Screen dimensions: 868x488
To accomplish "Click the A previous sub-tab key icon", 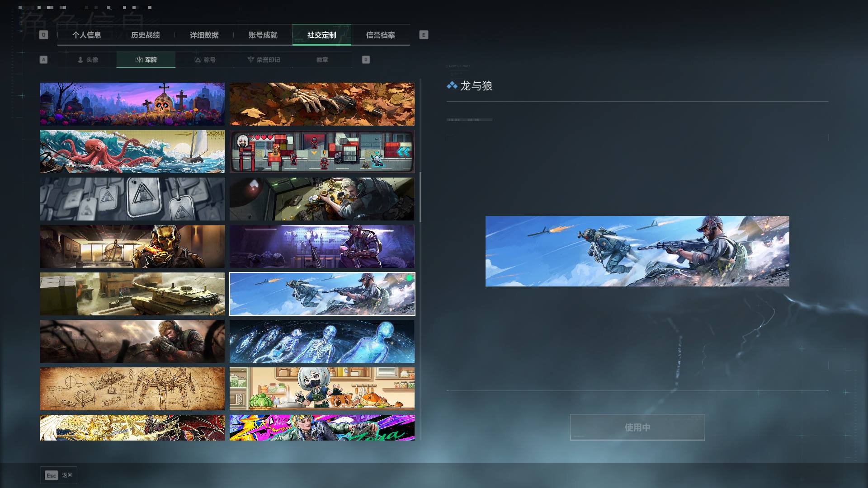I will 43,60.
